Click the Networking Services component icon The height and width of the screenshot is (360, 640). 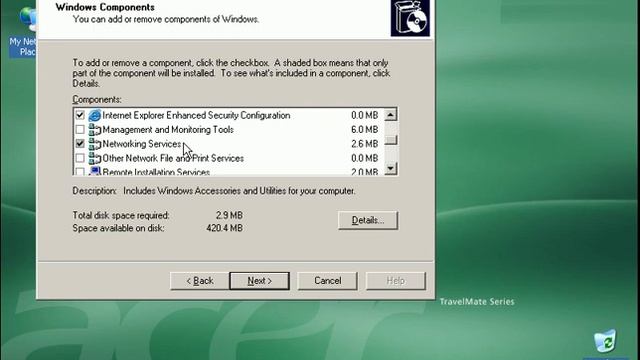(x=95, y=144)
